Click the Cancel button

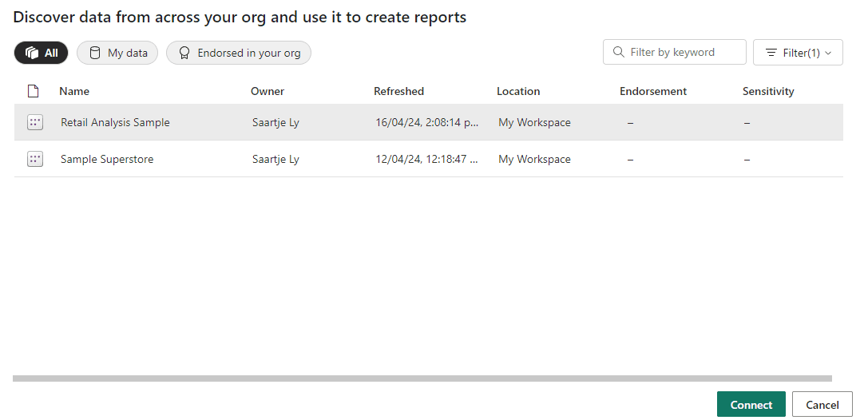pyautogui.click(x=822, y=405)
